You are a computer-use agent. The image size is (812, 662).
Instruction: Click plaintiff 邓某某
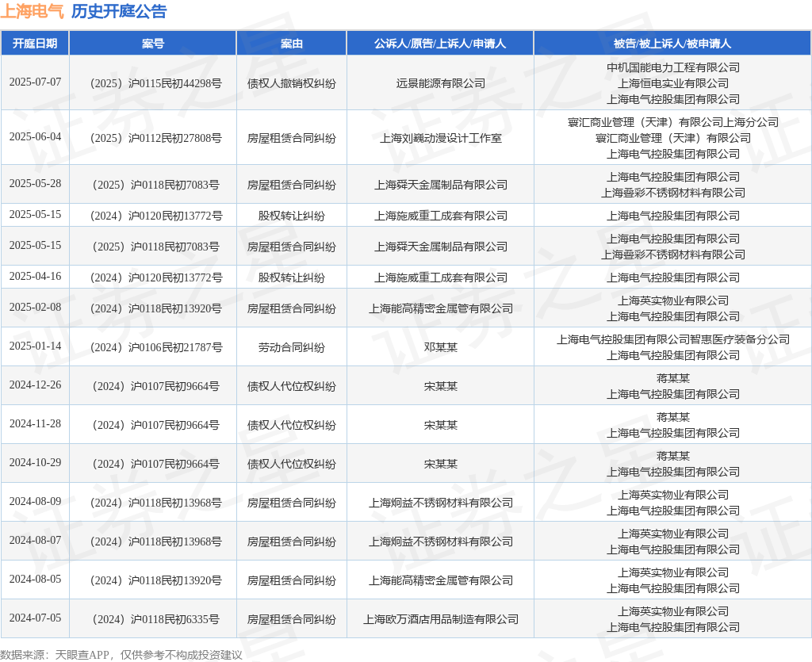[441, 347]
